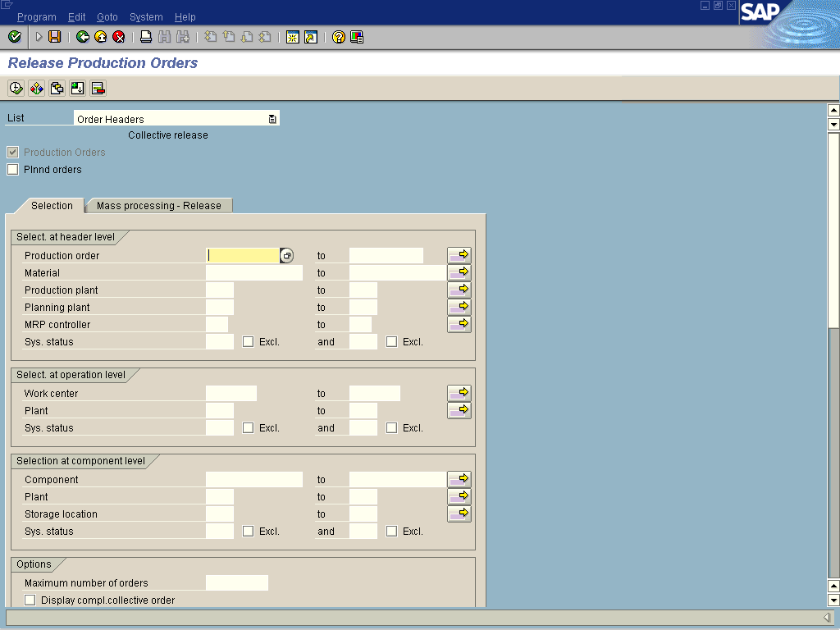This screenshot has height=630, width=840.
Task: Enable the Plnnd orders checkbox
Action: coord(13,169)
